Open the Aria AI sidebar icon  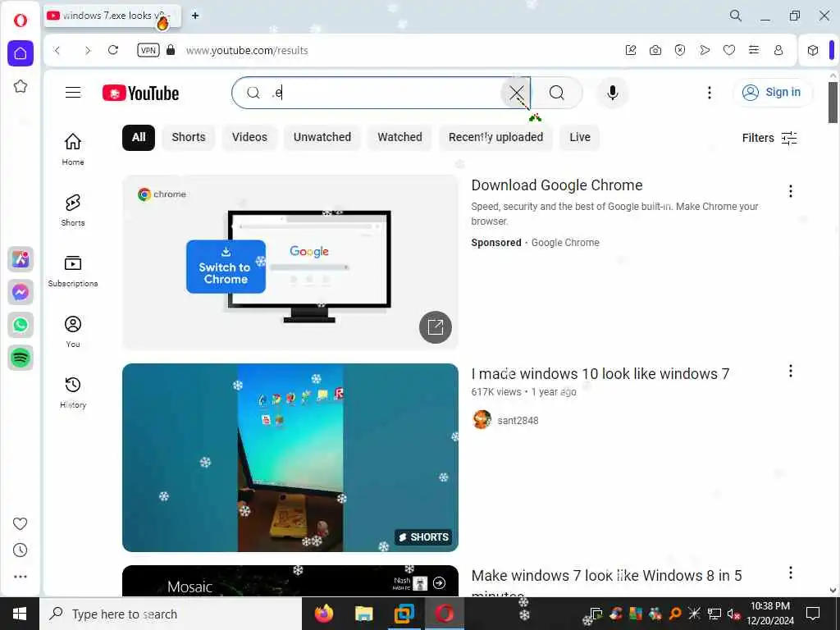click(21, 259)
